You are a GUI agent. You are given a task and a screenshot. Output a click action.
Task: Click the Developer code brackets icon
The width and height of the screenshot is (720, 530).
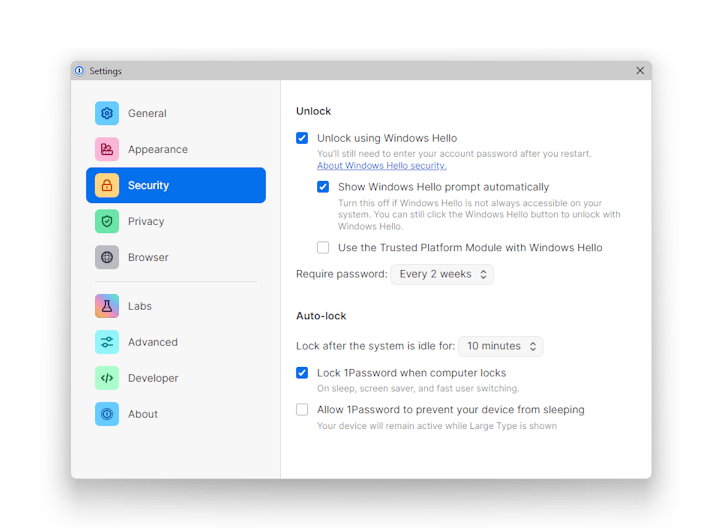tap(107, 378)
